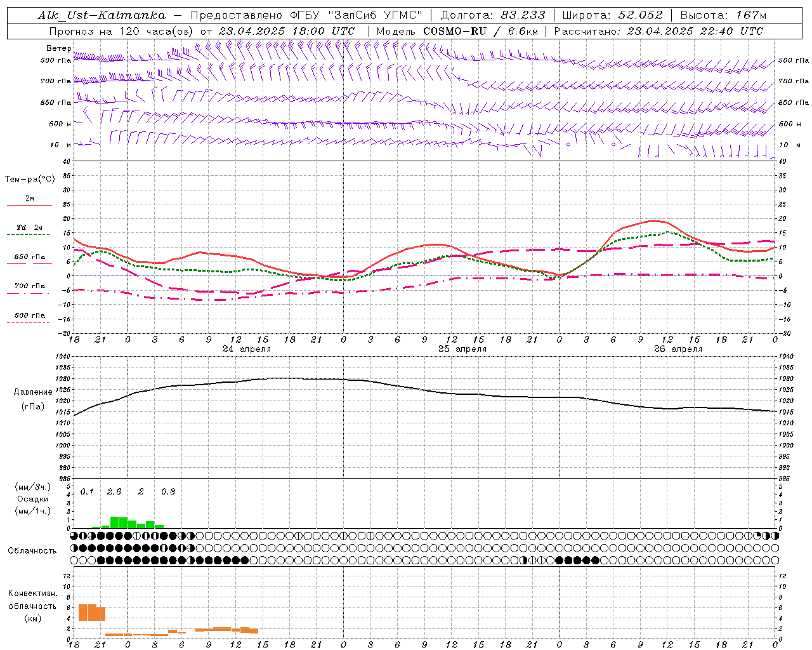The image size is (812, 650).
Task: Click the 25 апреля date label
Action: coord(462,349)
